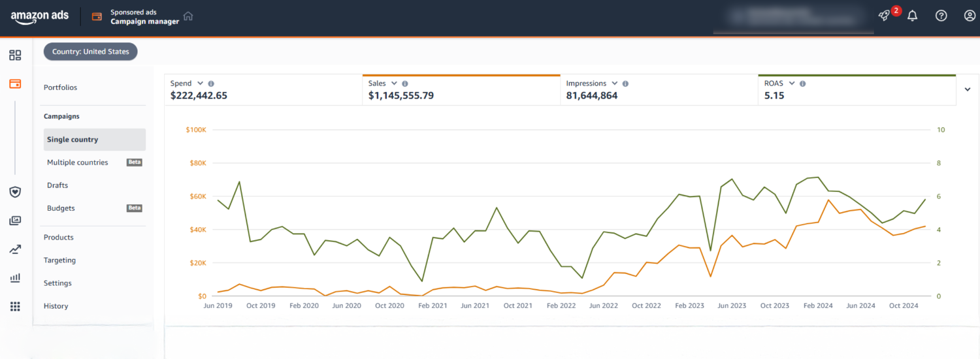
Task: Click the info icon next to Impressions
Action: click(x=625, y=84)
